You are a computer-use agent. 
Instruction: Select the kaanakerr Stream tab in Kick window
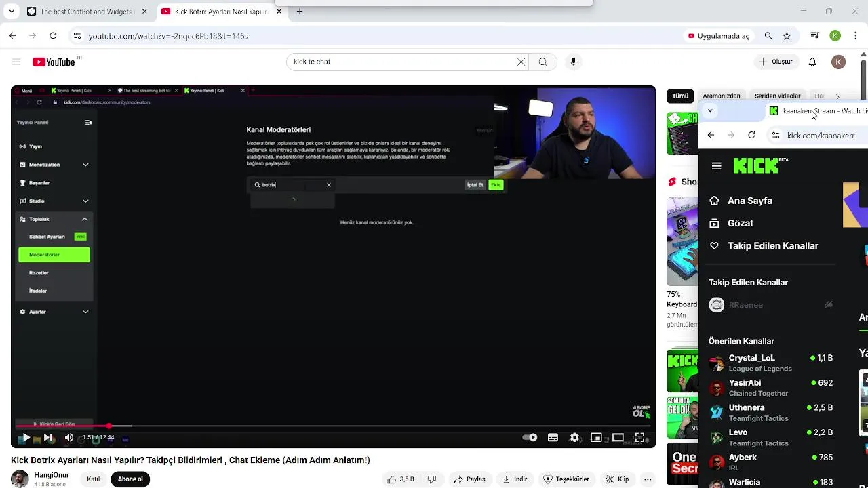point(817,111)
